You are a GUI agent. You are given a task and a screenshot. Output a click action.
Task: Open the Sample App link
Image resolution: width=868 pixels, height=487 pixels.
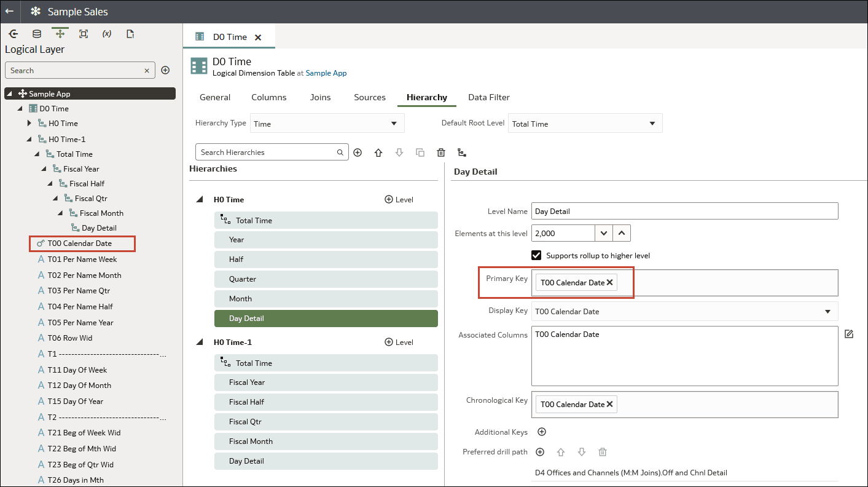click(x=326, y=73)
